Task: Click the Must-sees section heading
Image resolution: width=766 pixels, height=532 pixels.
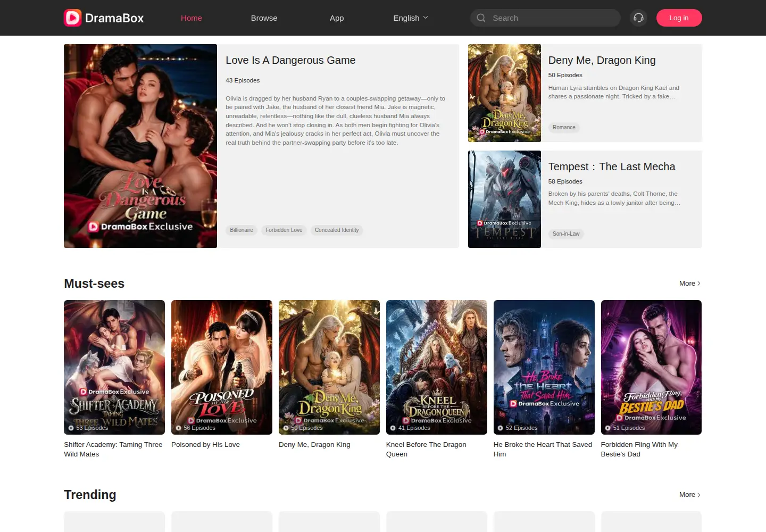Action: click(94, 284)
